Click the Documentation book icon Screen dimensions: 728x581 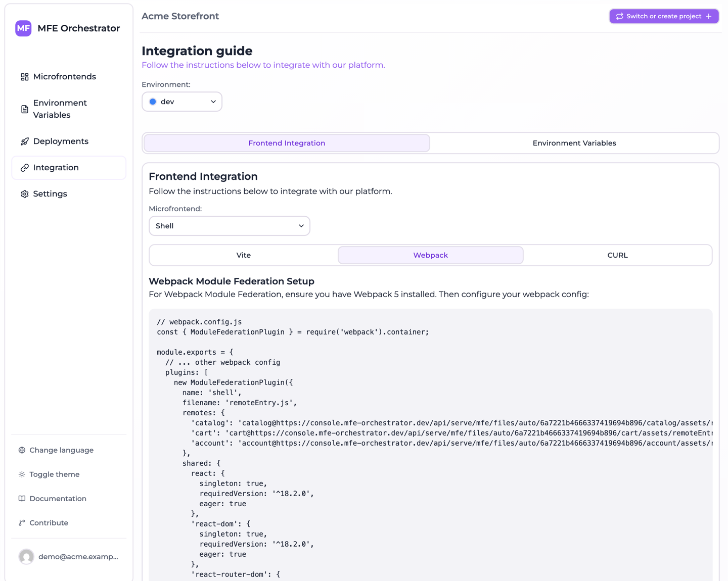(22, 499)
